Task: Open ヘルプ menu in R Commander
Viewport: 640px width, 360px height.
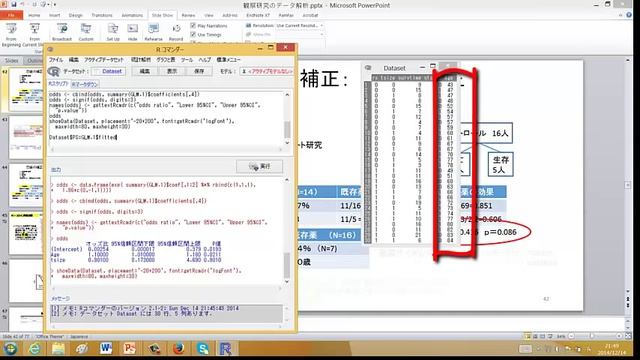Action: coord(205,60)
